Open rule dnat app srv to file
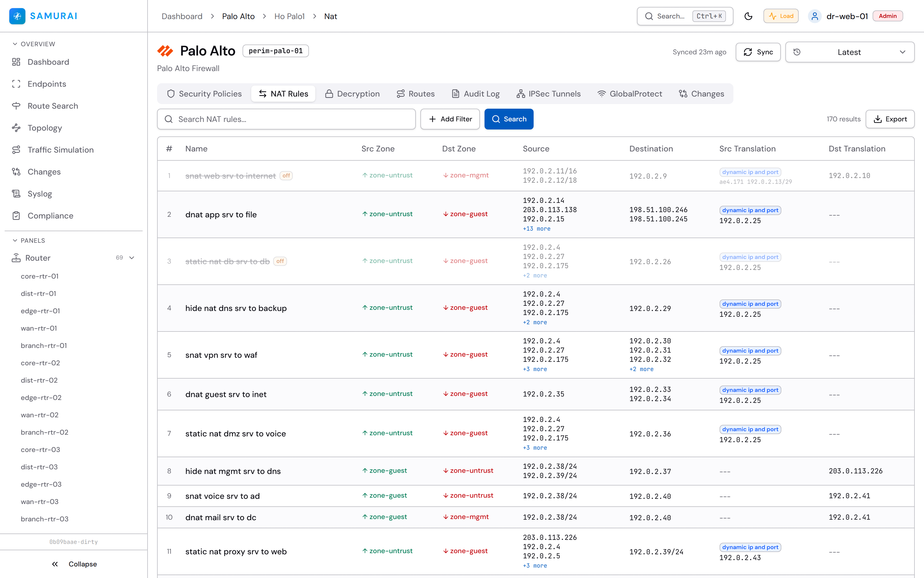Viewport: 924px width, 578px height. click(x=221, y=214)
